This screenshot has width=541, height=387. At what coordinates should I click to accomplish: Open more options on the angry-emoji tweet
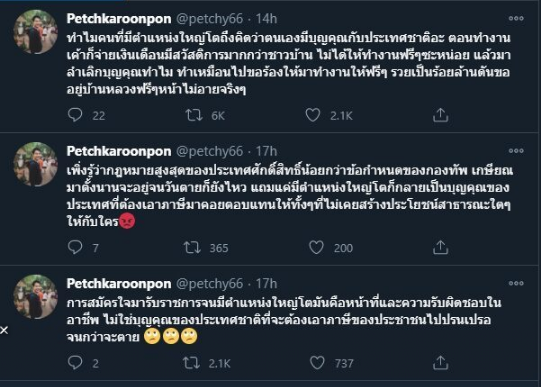click(x=516, y=151)
